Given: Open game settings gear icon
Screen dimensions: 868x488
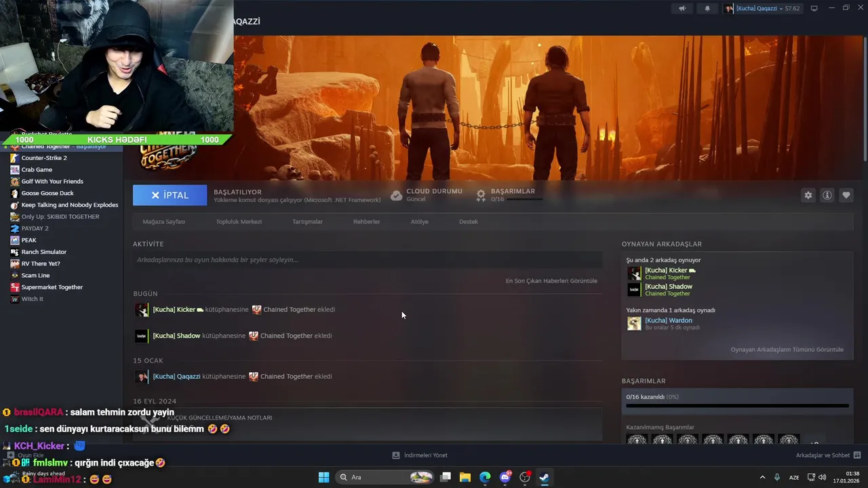Looking at the screenshot, I should coord(808,195).
